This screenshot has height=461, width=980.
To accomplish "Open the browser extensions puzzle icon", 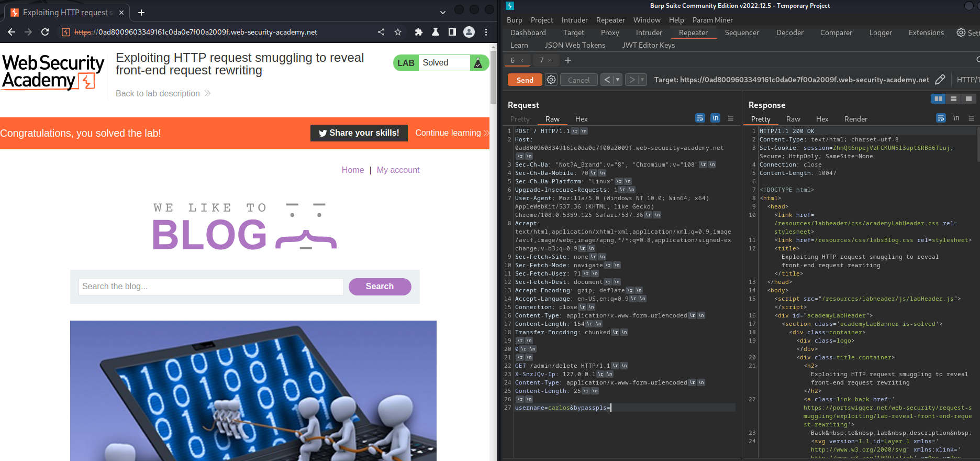I will 419,32.
